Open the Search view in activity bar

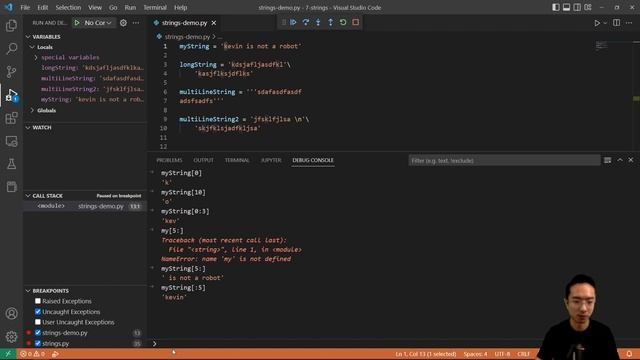[x=11, y=49]
